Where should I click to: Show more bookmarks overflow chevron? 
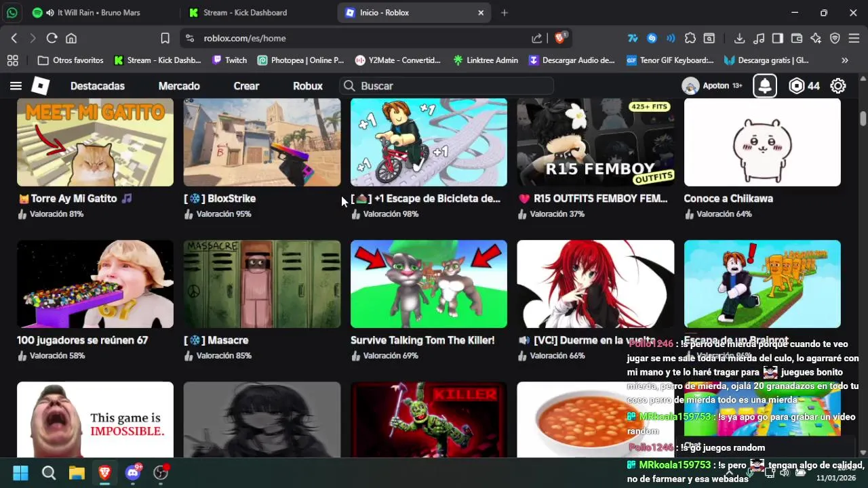tap(845, 60)
